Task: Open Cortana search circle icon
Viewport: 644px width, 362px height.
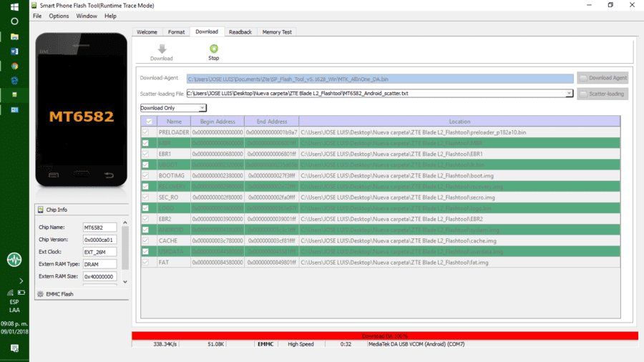Action: (x=14, y=21)
